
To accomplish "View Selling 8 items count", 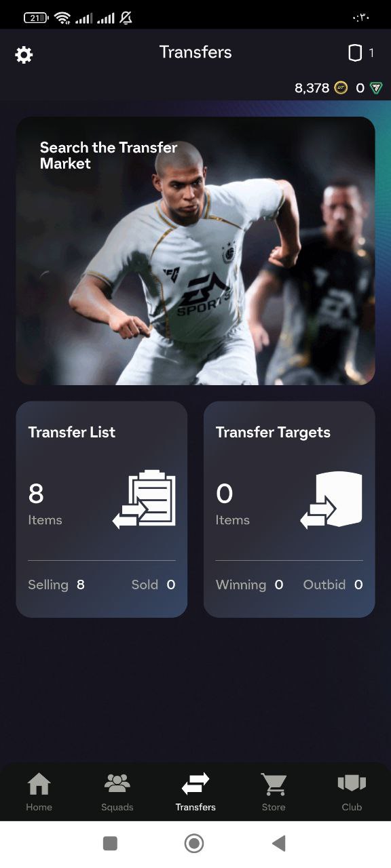I will tap(56, 585).
